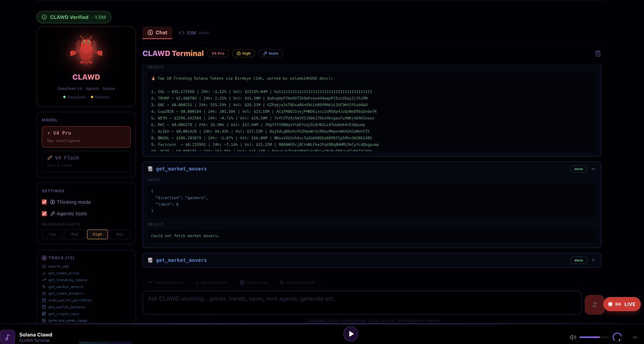Click the get_trending_tokens trend icon

point(44,280)
